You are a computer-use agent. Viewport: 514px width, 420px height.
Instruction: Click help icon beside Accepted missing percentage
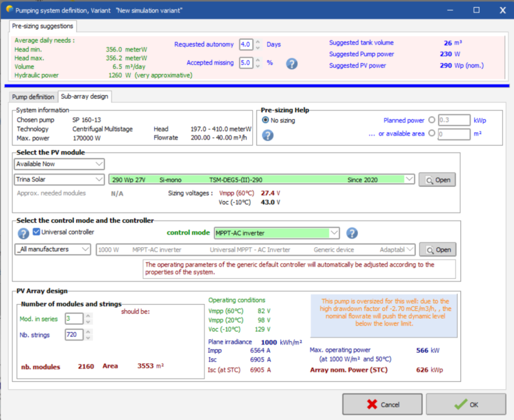[x=291, y=63]
